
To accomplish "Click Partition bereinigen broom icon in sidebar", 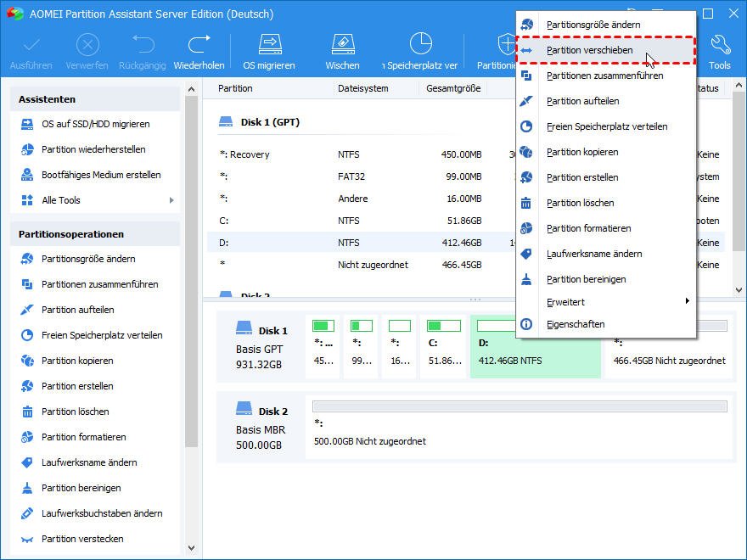I will click(27, 488).
